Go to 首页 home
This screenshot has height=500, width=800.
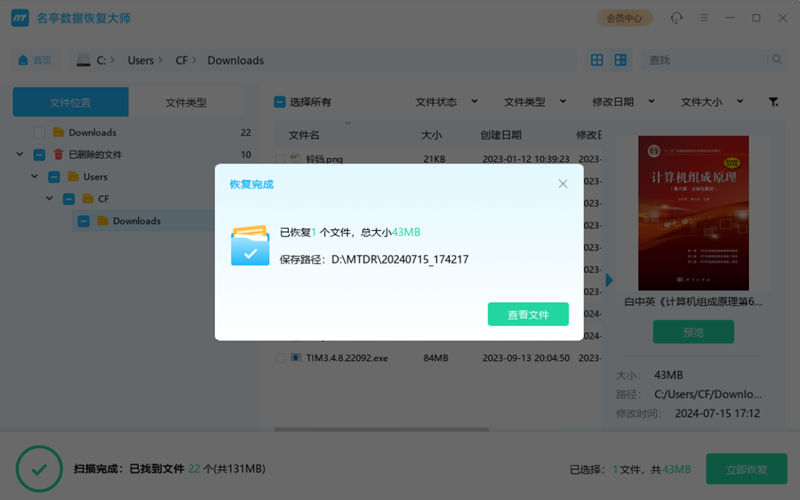tap(35, 60)
